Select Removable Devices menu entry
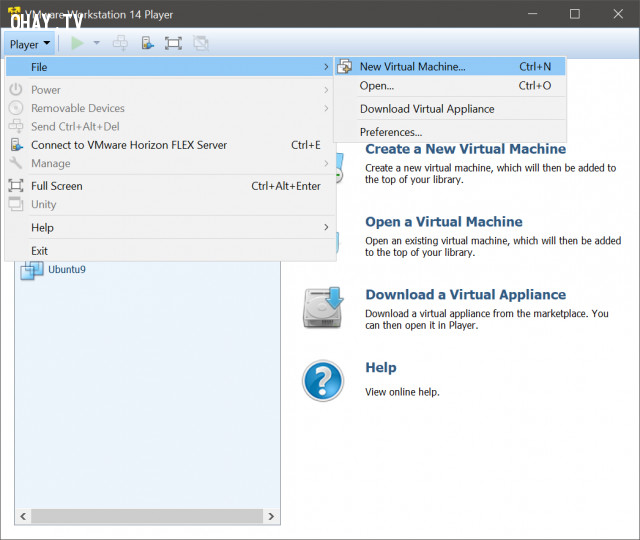Viewport: 640px width, 540px height. pos(169,108)
